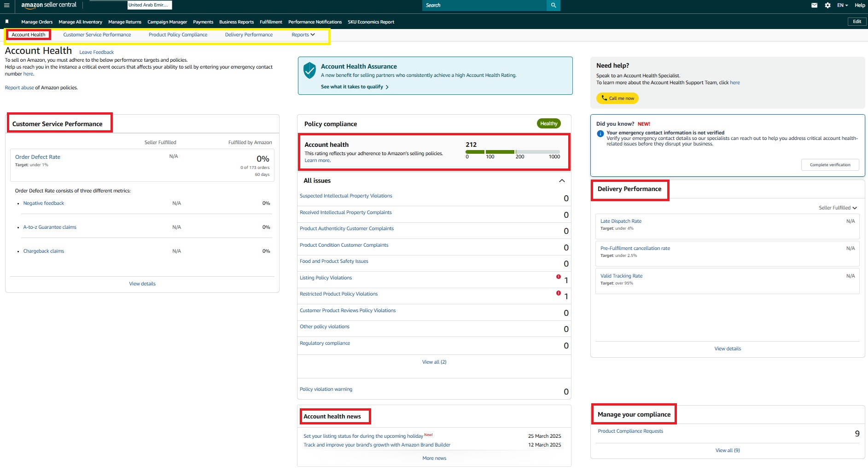
Task: Click the info icon beside emergency contact notice
Action: pyautogui.click(x=600, y=134)
